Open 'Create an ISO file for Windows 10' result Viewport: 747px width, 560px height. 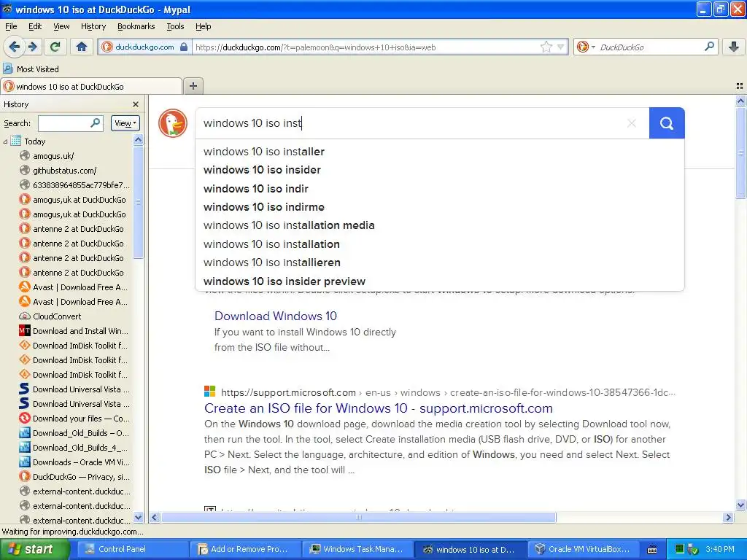click(x=379, y=408)
